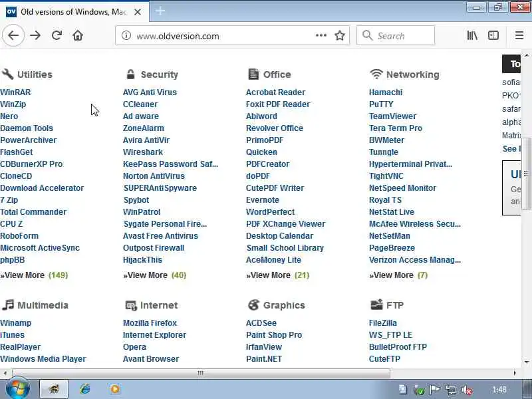Image resolution: width=532 pixels, height=399 pixels.
Task: Toggle the sidebar view icon
Action: pyautogui.click(x=493, y=35)
